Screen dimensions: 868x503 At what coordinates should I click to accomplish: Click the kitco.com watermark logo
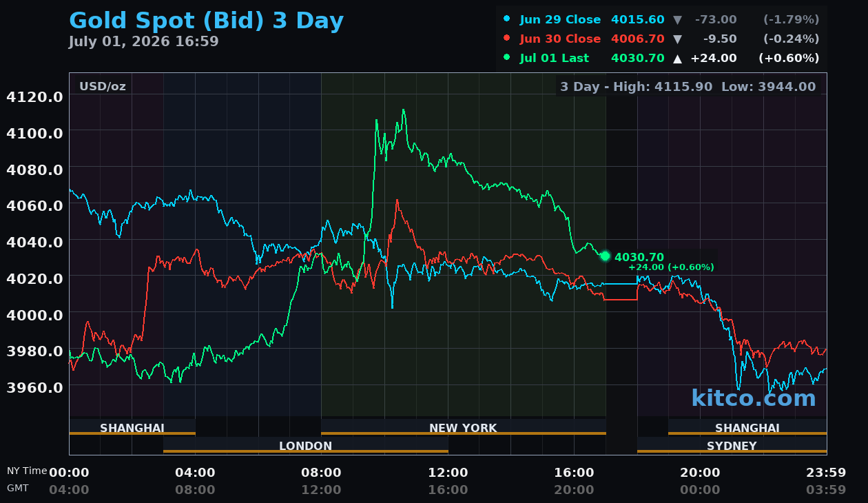pyautogui.click(x=754, y=398)
